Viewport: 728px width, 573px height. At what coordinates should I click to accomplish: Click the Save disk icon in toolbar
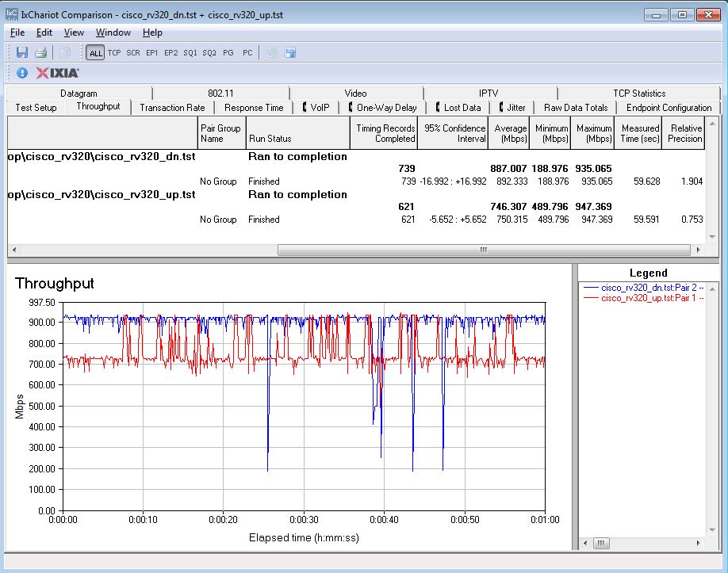pos(22,52)
